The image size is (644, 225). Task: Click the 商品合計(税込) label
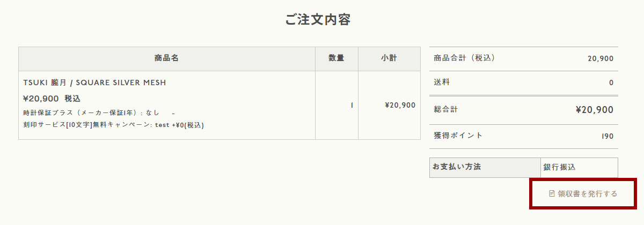click(x=464, y=58)
